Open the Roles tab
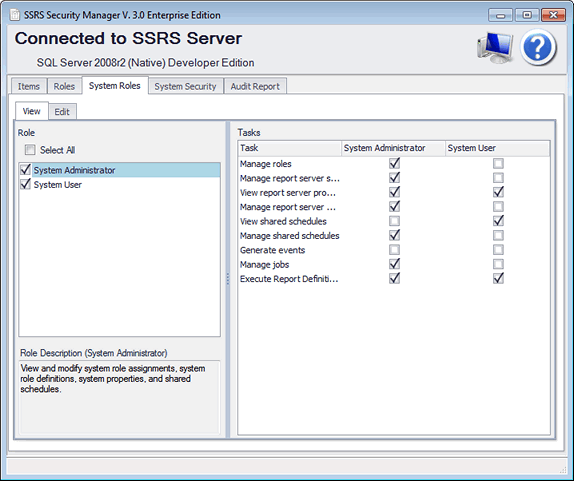Image resolution: width=574 pixels, height=481 pixels. 64,86
